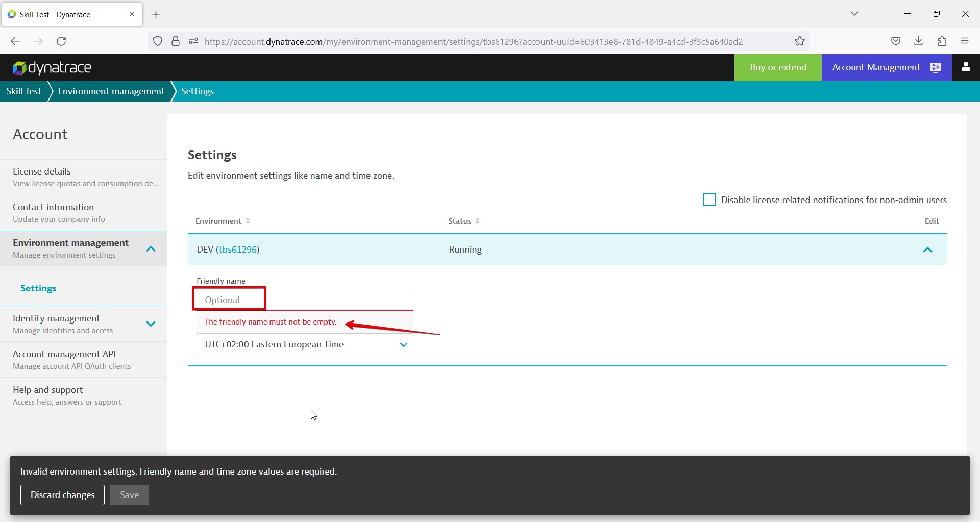Sort by Status column

click(464, 221)
